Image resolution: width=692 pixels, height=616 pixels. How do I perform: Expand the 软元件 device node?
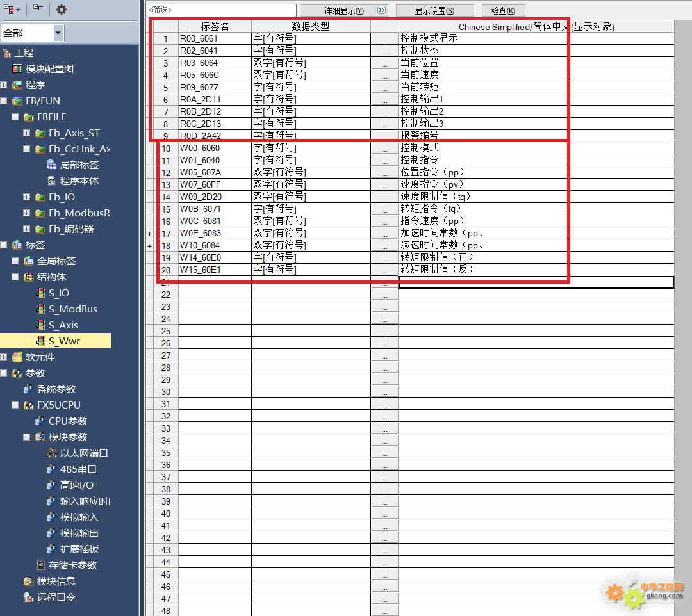click(4, 357)
